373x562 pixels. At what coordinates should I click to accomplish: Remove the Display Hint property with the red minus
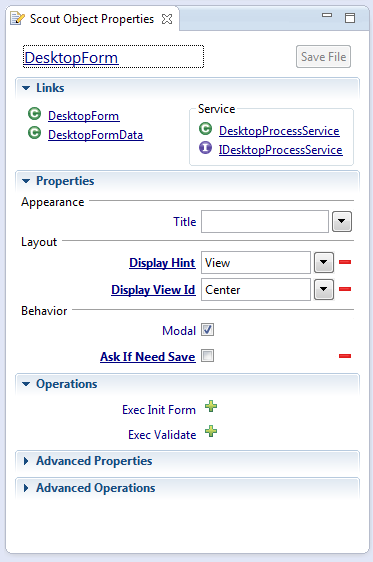pos(345,262)
